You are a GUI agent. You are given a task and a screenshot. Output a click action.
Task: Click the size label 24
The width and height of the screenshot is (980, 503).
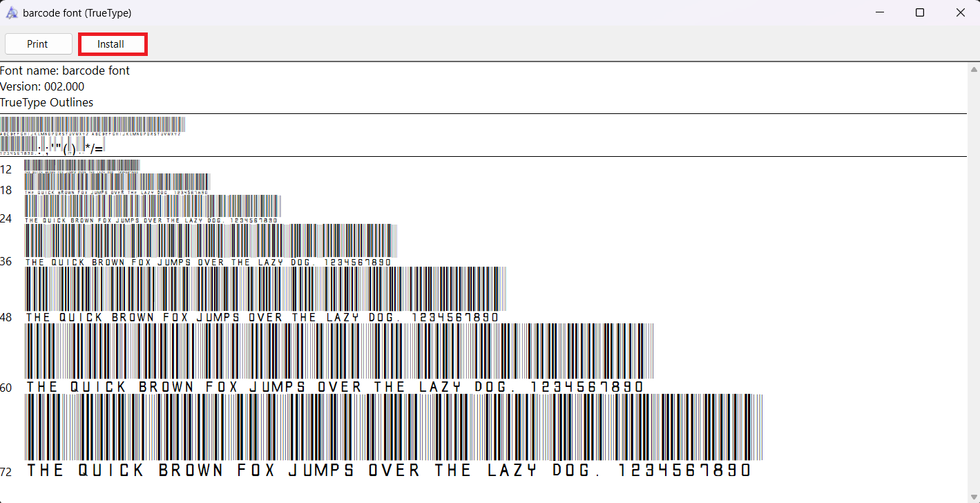[x=6, y=218]
